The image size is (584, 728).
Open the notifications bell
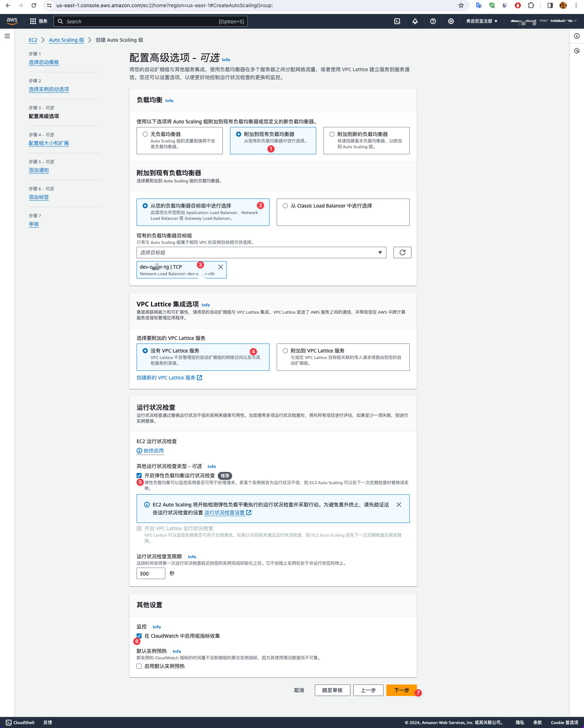pos(415,21)
